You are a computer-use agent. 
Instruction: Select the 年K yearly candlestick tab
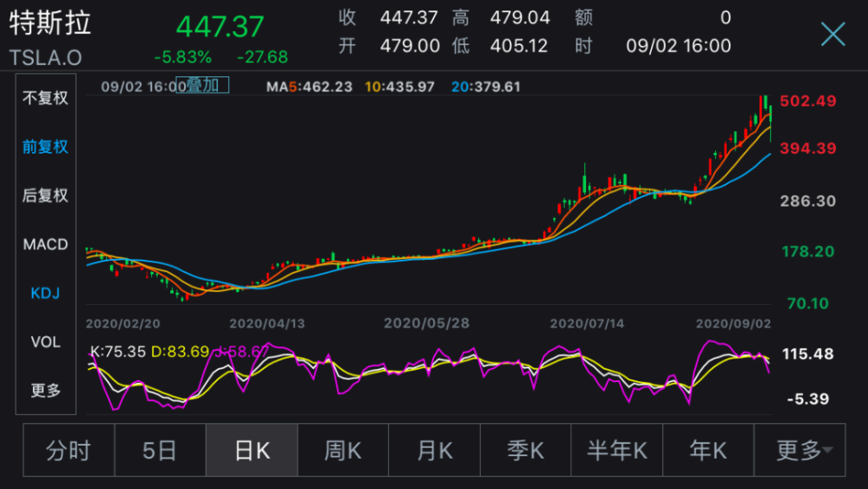tap(708, 450)
